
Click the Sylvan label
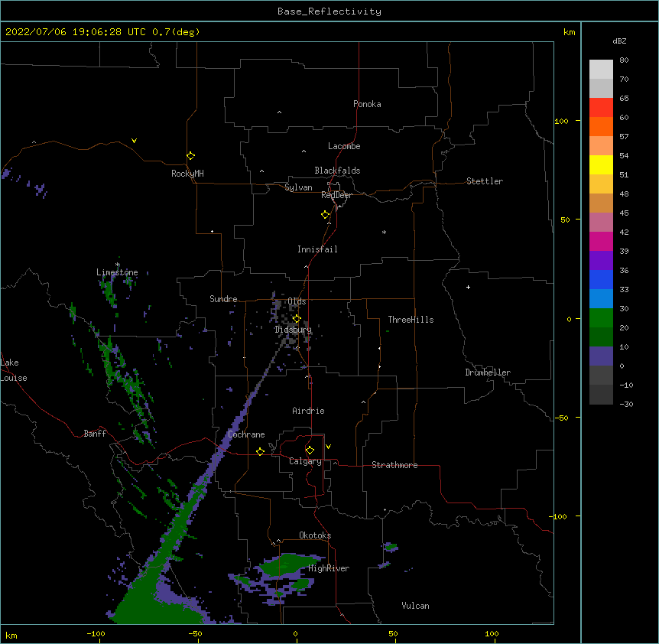(x=298, y=187)
